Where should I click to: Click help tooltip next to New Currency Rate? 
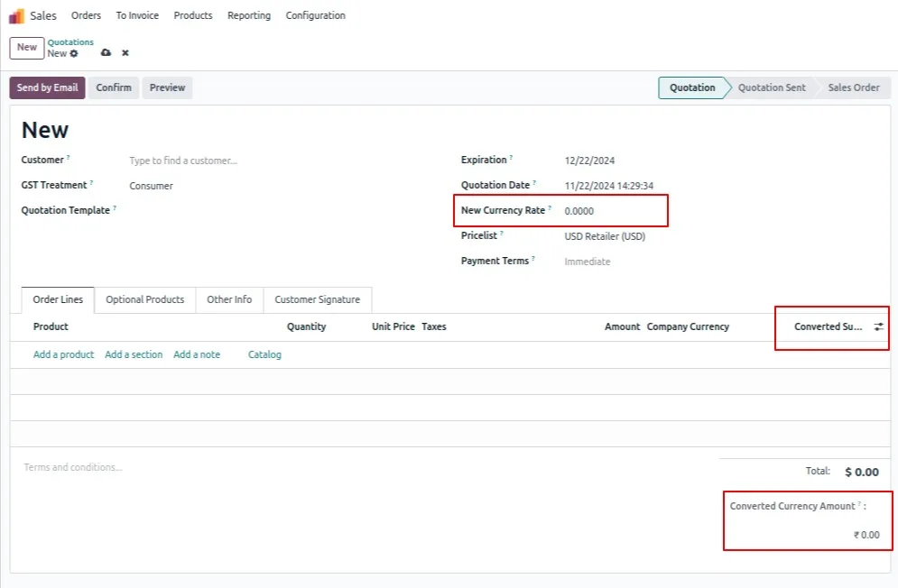point(550,207)
